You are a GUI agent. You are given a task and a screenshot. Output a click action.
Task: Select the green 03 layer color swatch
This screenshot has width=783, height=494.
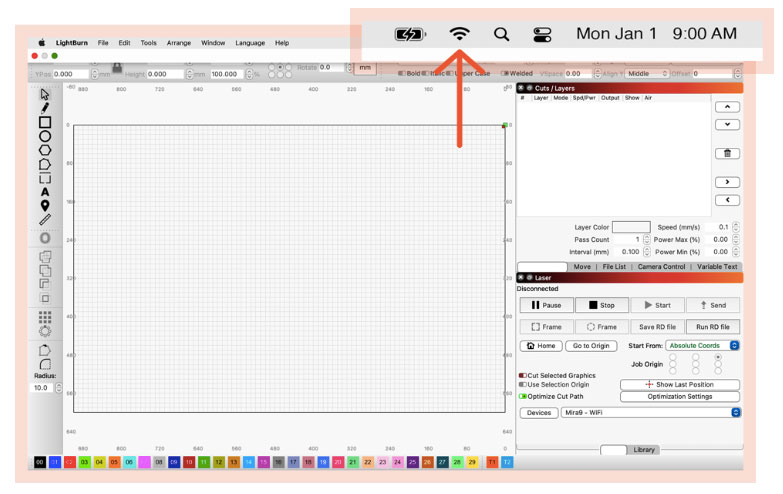point(84,462)
